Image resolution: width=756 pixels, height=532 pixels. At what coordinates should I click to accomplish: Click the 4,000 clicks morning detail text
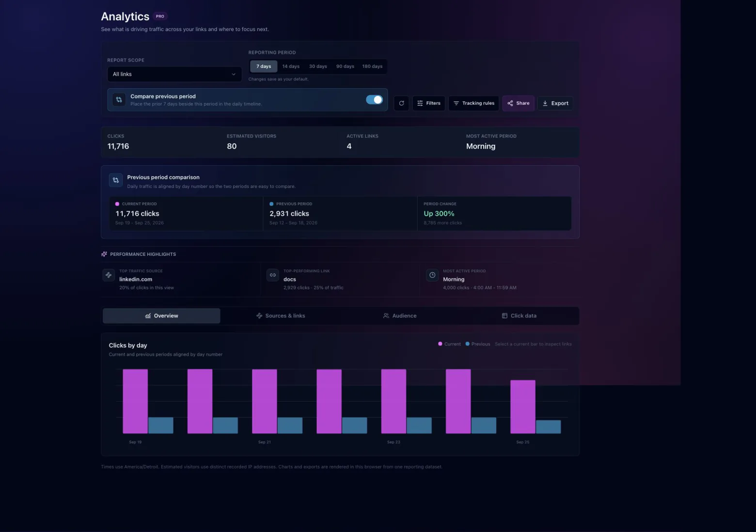pyautogui.click(x=480, y=288)
